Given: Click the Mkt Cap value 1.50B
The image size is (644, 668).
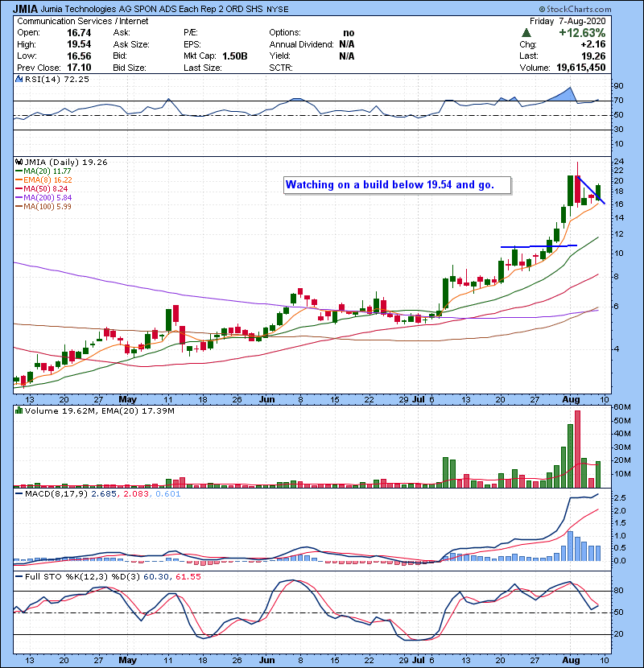Looking at the screenshot, I should [x=235, y=56].
